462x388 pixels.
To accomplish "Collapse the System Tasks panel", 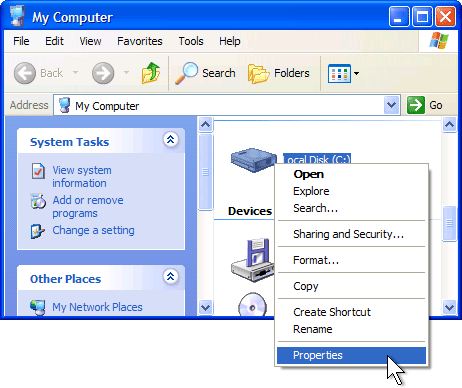I will (171, 139).
